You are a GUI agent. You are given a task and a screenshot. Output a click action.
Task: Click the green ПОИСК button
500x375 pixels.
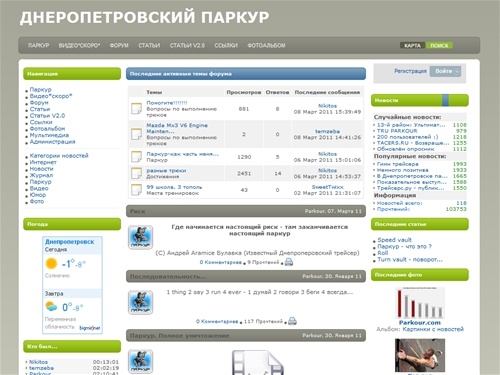pos(439,45)
